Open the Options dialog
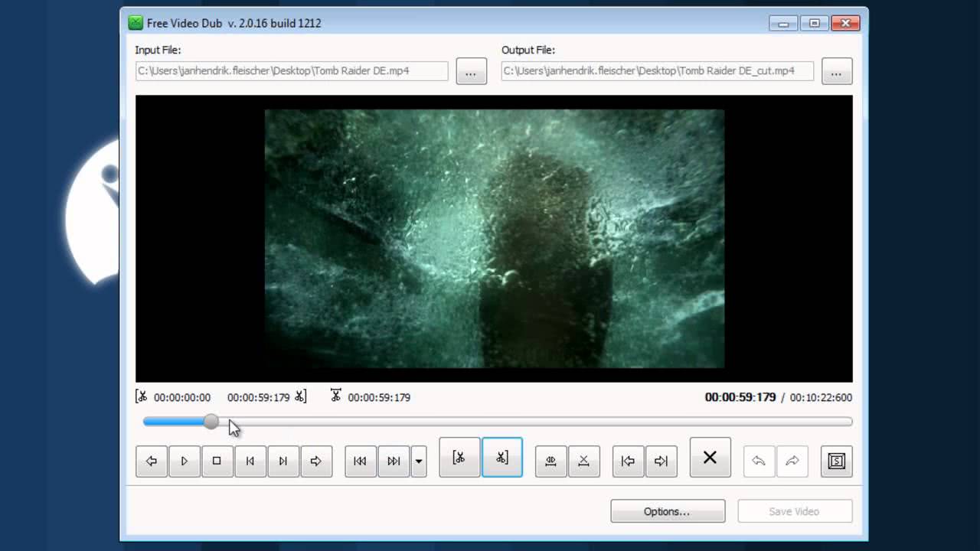The width and height of the screenshot is (980, 551). [667, 511]
